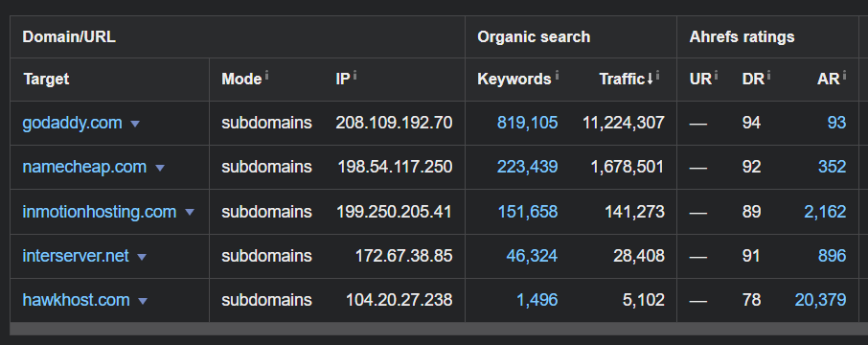Click the Domain/URL group header
The image size is (868, 345).
[69, 37]
